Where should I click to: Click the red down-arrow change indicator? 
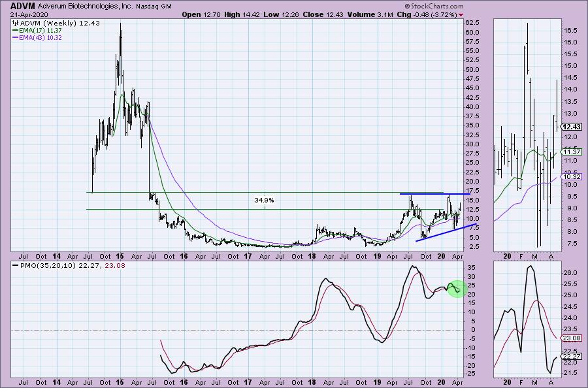461,15
